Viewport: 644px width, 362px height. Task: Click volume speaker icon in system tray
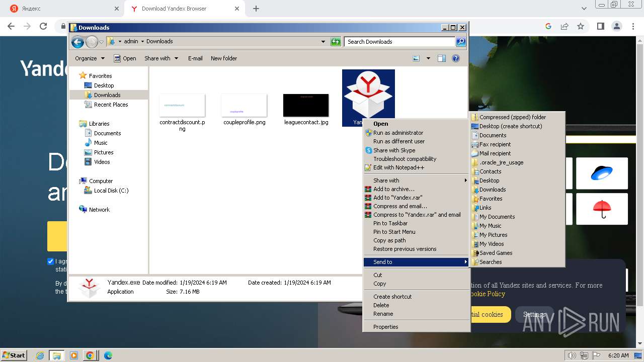pyautogui.click(x=572, y=355)
